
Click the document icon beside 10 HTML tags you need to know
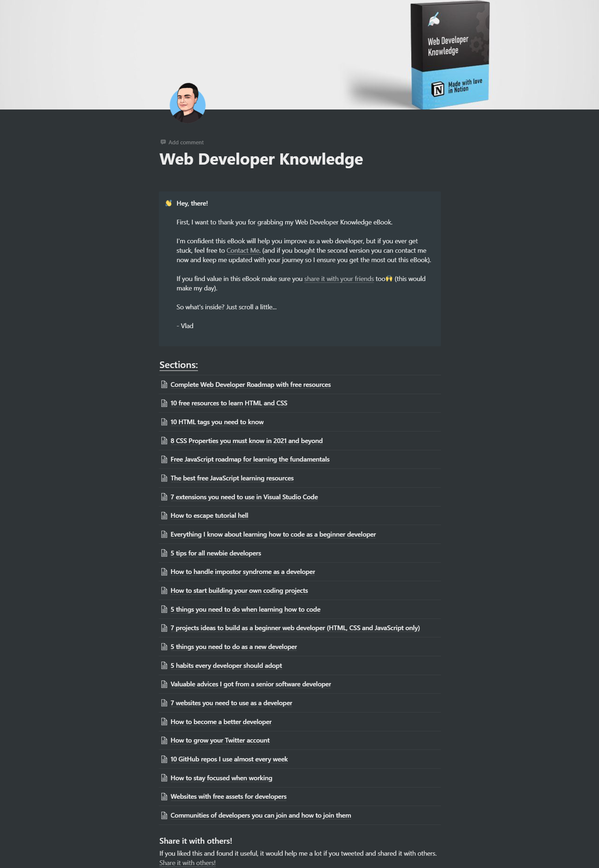tap(164, 422)
